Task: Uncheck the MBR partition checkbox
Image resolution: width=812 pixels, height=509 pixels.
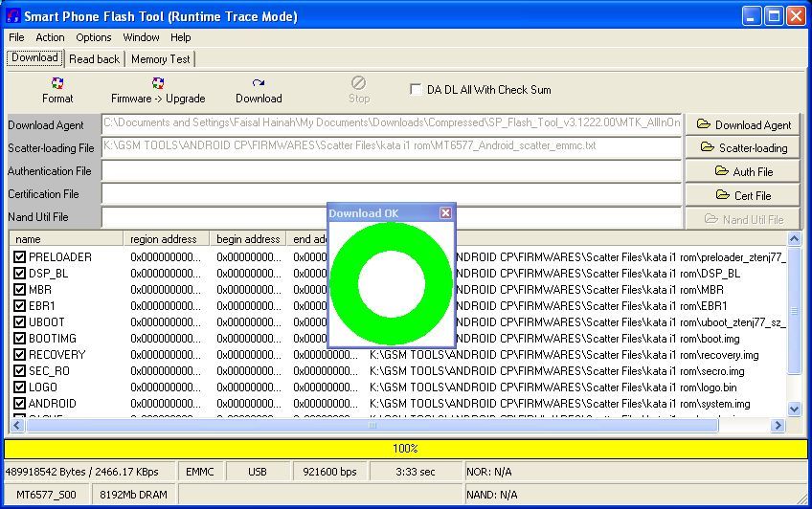Action: (x=19, y=289)
